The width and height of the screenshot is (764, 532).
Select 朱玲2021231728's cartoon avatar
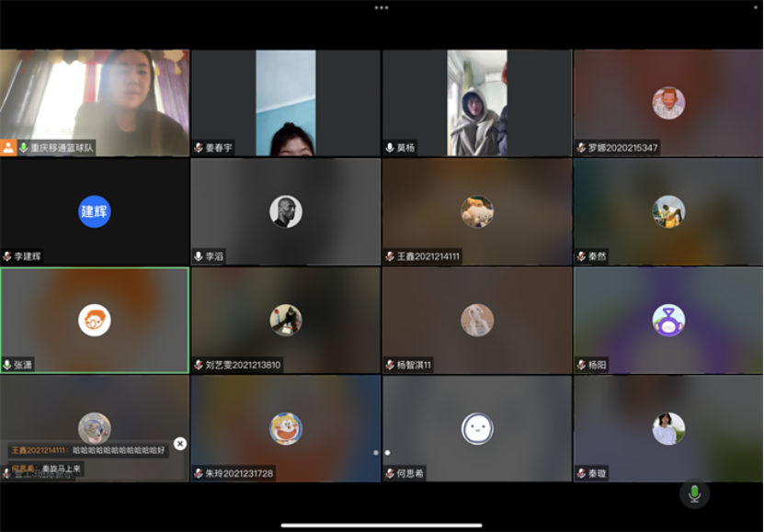286,428
